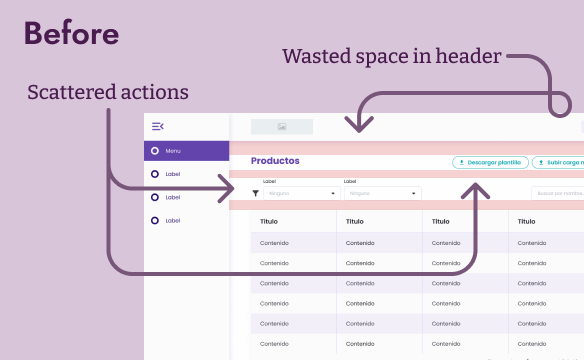Click the Subir carga button

coord(558,162)
